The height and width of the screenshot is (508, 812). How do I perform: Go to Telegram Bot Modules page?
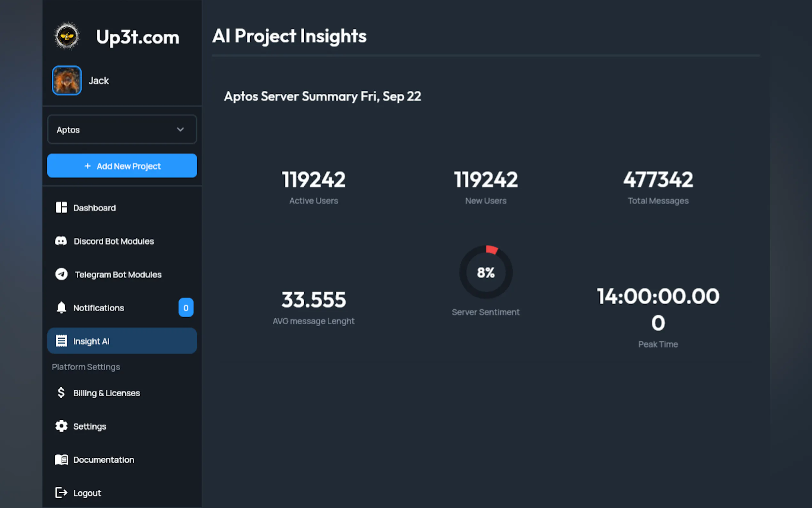coord(118,274)
